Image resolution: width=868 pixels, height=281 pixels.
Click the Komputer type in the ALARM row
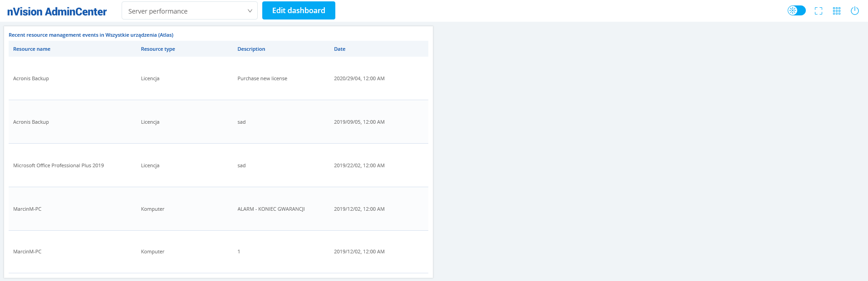(152, 209)
